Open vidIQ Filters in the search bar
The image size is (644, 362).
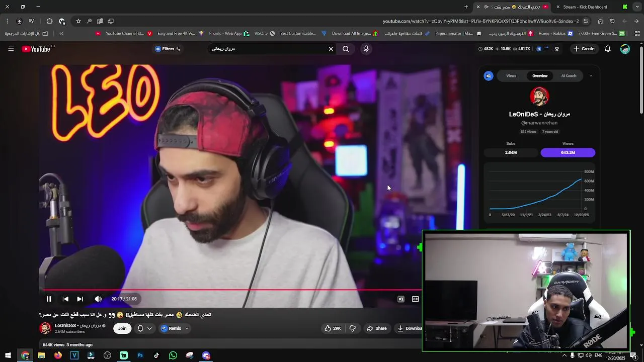[x=168, y=49]
